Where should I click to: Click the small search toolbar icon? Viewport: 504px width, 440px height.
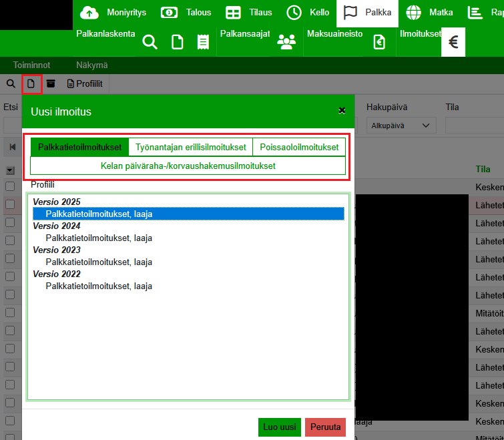point(11,83)
